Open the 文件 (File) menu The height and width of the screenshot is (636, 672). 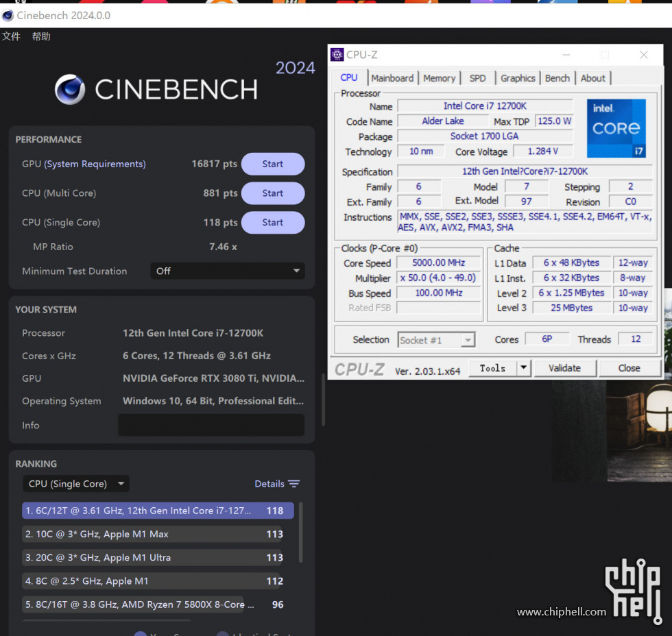tap(11, 36)
